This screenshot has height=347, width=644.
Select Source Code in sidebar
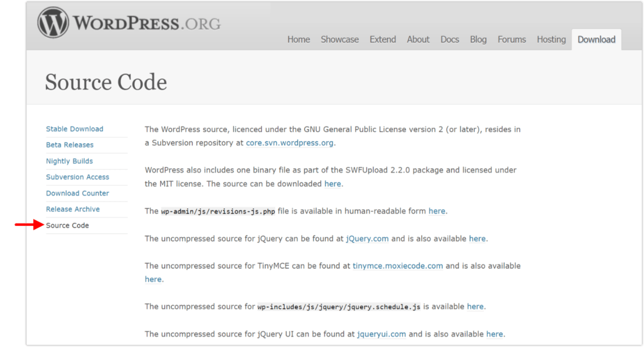(67, 225)
